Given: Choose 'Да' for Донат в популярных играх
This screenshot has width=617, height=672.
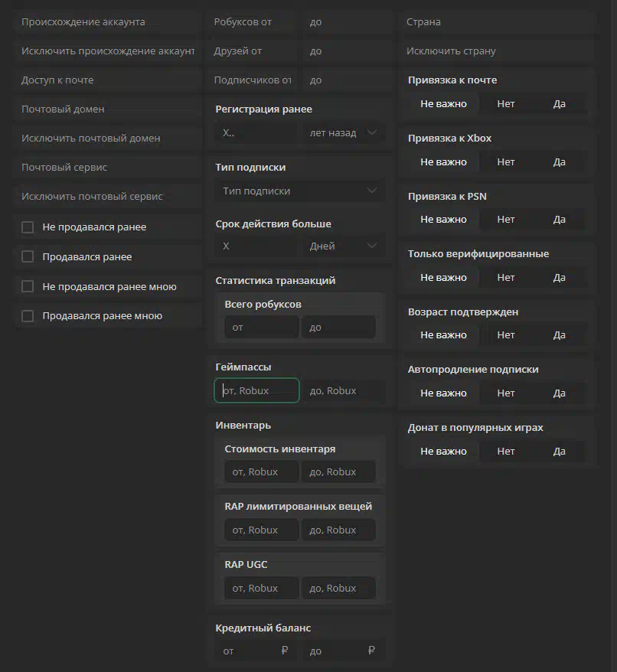Looking at the screenshot, I should [560, 451].
